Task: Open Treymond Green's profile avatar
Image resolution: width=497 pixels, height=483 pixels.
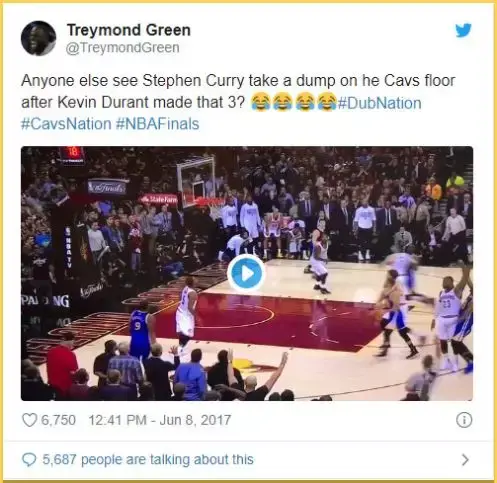Action: 38,38
